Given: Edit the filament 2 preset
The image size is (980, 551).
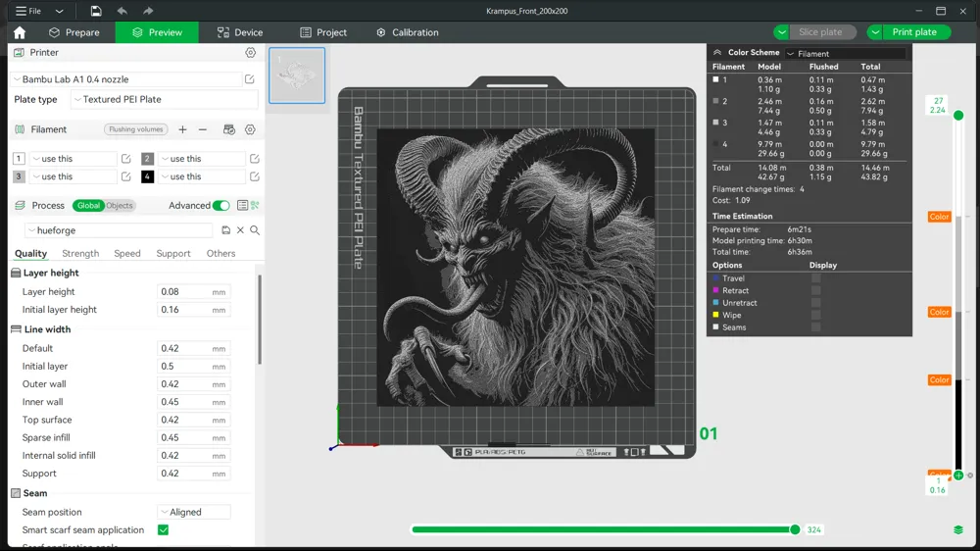Looking at the screenshot, I should click(x=255, y=159).
